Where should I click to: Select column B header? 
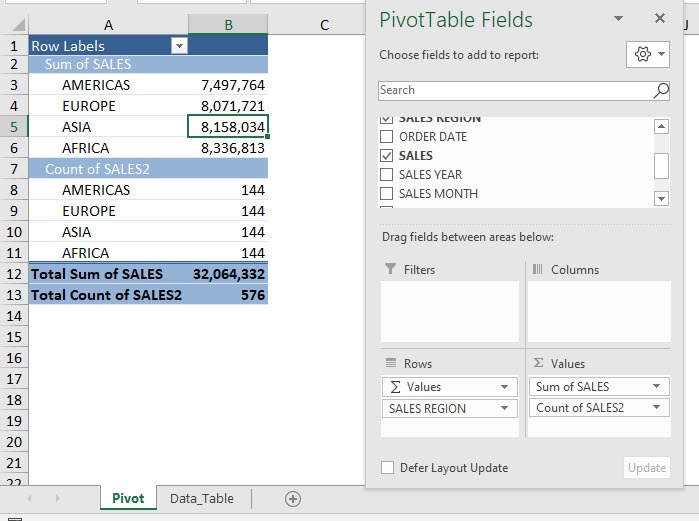point(228,25)
